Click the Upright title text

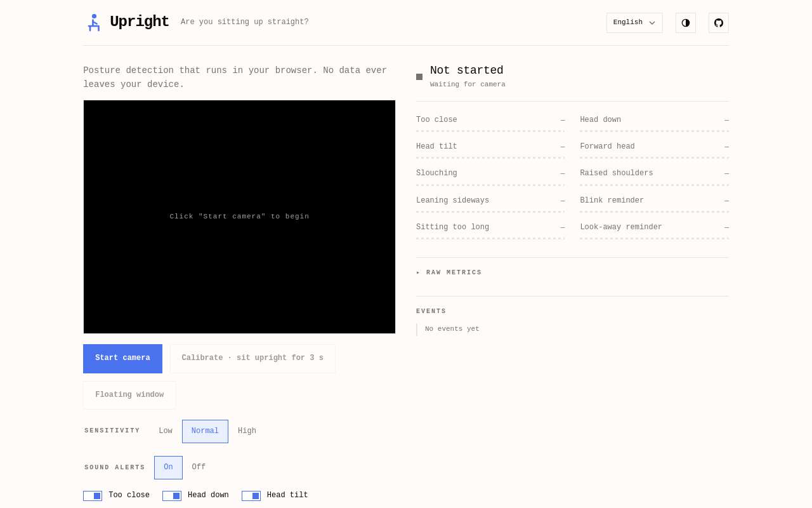[x=140, y=22]
